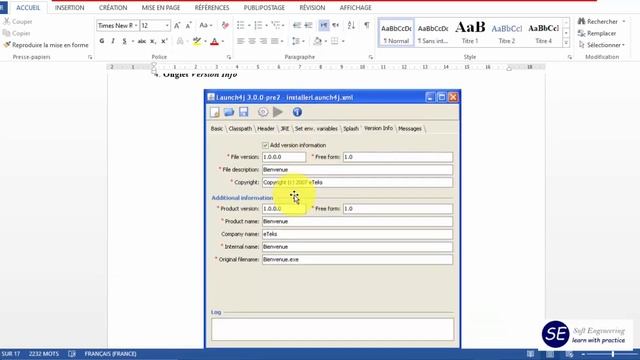Screen dimensions: 640x360
Task: Click the zoom slider in the status bar
Action: 612,354
